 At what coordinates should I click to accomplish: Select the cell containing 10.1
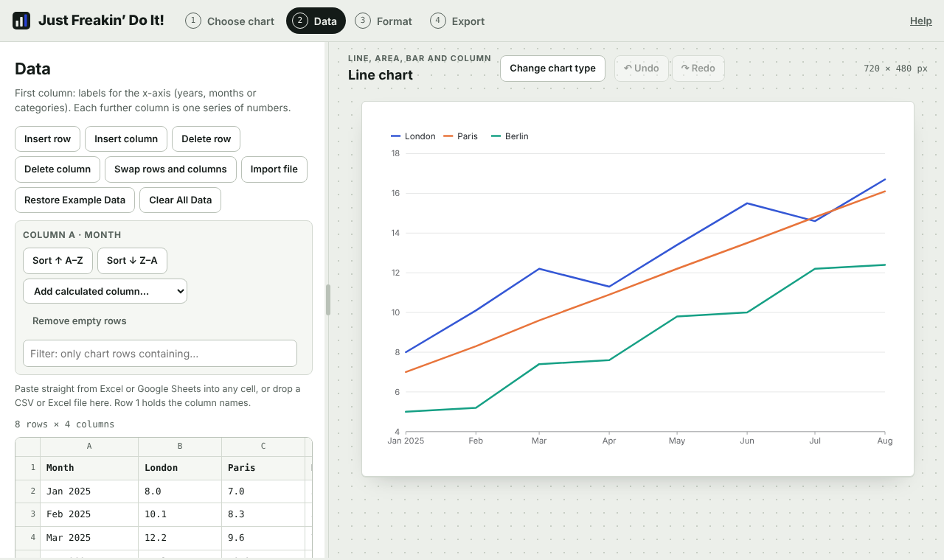pos(180,514)
